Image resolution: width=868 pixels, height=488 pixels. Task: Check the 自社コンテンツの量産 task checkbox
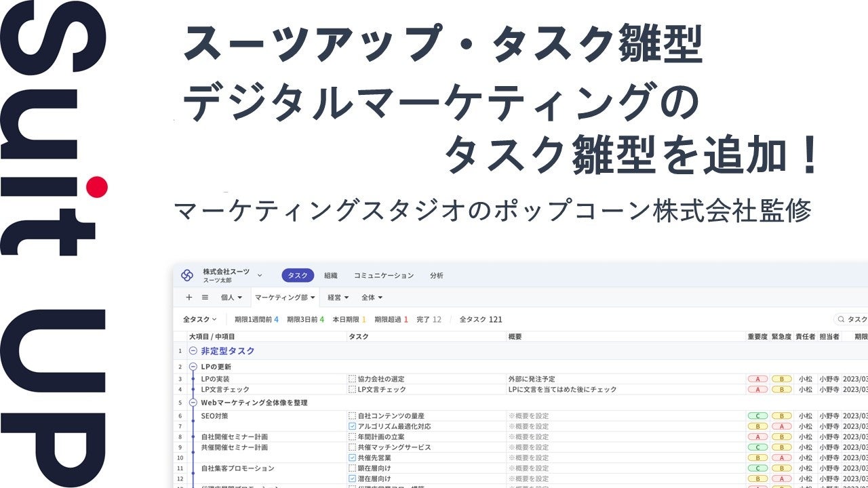352,415
